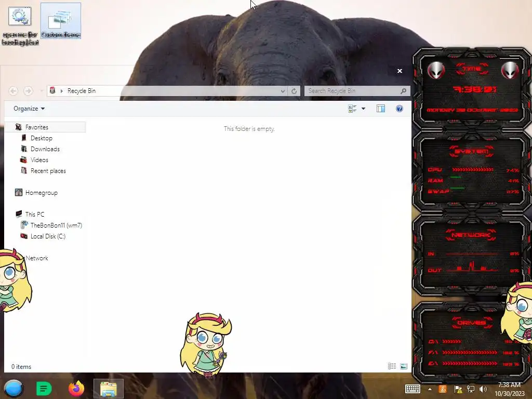Click the NETWORK gadget header
This screenshot has width=532, height=399.
click(x=471, y=235)
